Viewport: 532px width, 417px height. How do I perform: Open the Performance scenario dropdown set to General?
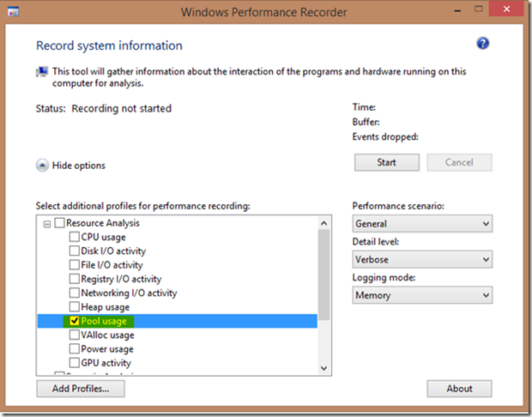422,224
